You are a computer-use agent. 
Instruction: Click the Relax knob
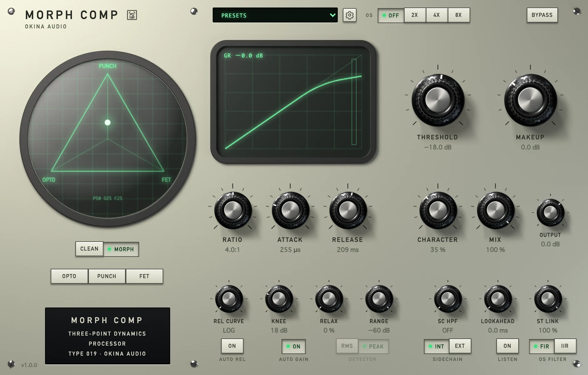(x=329, y=299)
